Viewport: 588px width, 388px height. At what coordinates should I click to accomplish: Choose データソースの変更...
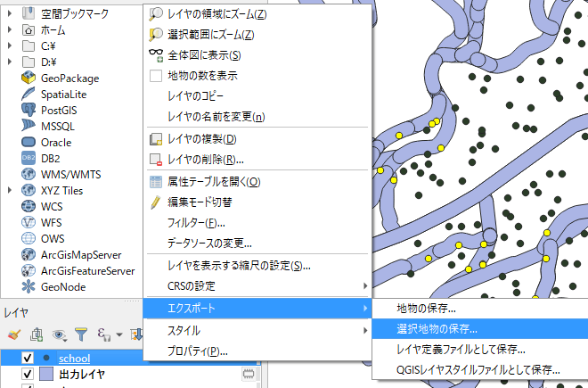pyautogui.click(x=257, y=244)
